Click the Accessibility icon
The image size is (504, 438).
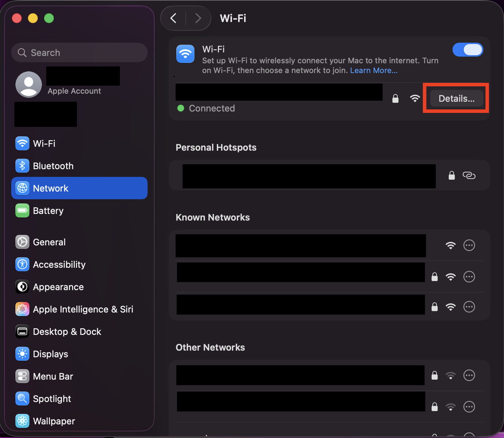(x=22, y=265)
